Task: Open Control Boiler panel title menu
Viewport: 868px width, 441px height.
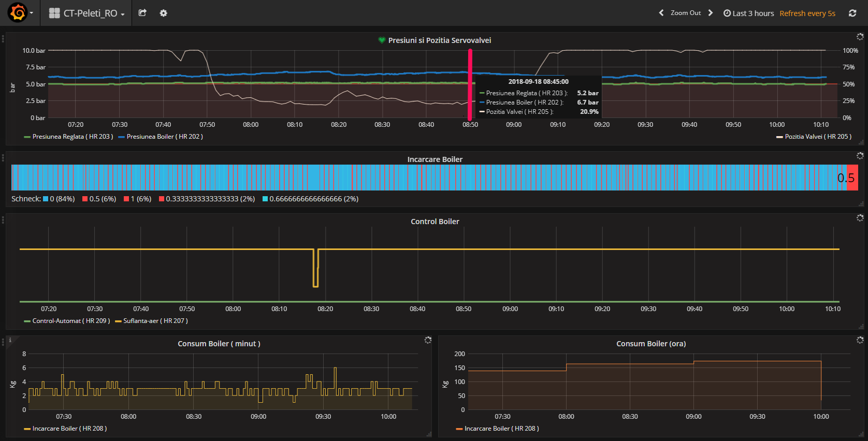Action: [x=435, y=222]
